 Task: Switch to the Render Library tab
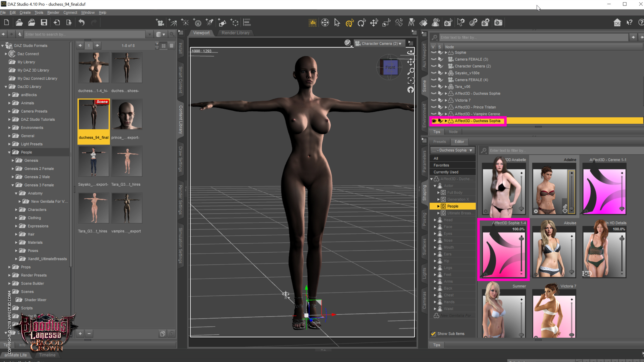(x=235, y=33)
